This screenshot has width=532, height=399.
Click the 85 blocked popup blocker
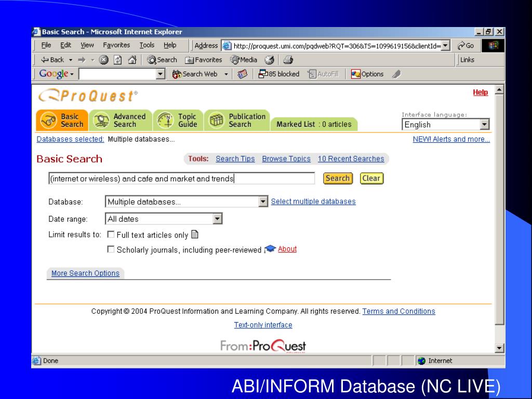coord(279,74)
